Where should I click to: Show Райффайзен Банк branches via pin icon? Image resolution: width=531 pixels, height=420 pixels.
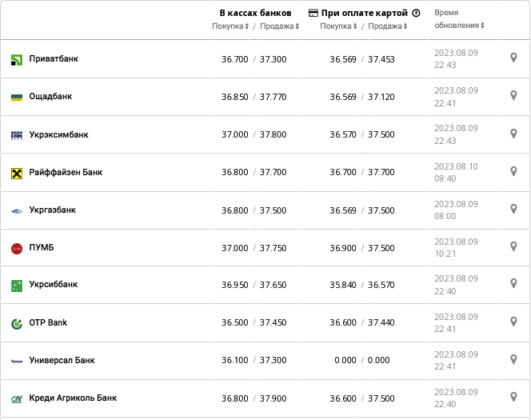513,171
